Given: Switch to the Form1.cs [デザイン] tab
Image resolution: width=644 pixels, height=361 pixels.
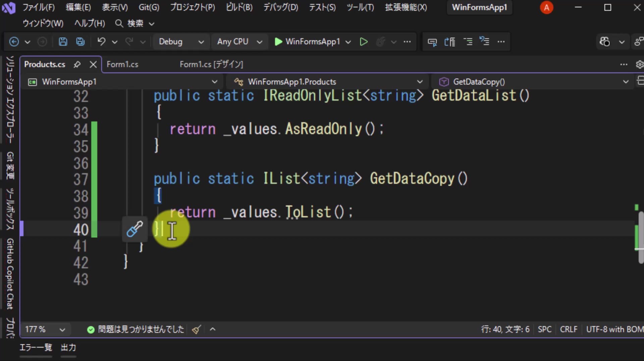Looking at the screenshot, I should [211, 64].
